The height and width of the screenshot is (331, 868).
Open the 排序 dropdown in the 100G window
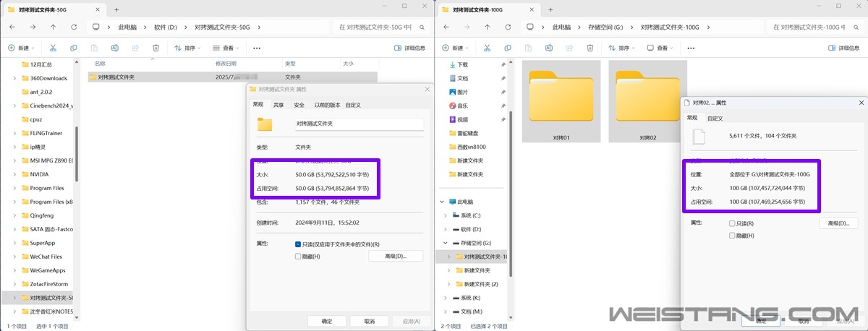(x=622, y=48)
